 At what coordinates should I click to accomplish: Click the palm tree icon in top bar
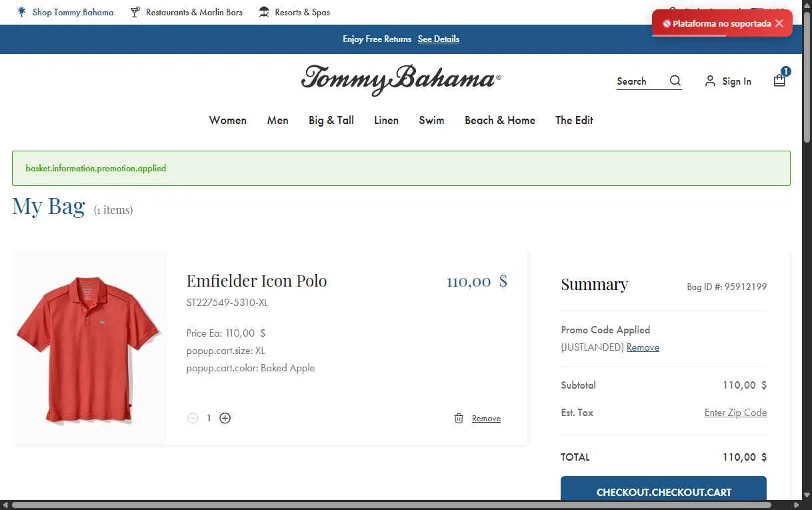pos(21,12)
